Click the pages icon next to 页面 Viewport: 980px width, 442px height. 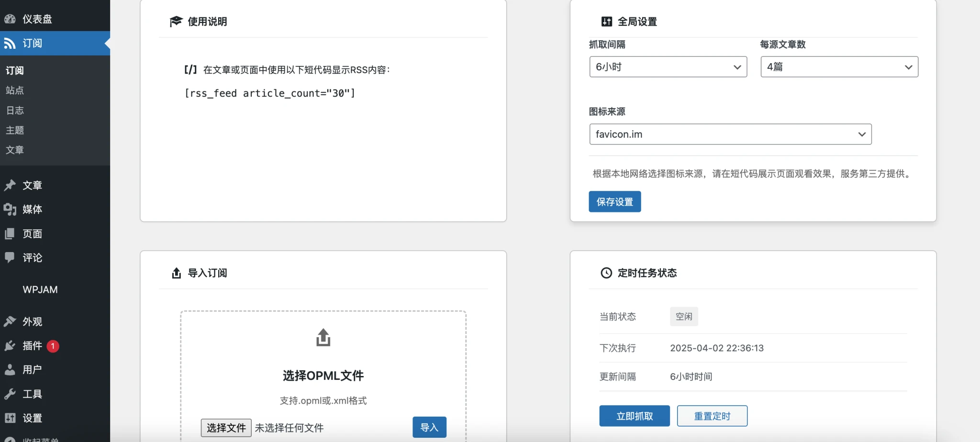tap(10, 234)
